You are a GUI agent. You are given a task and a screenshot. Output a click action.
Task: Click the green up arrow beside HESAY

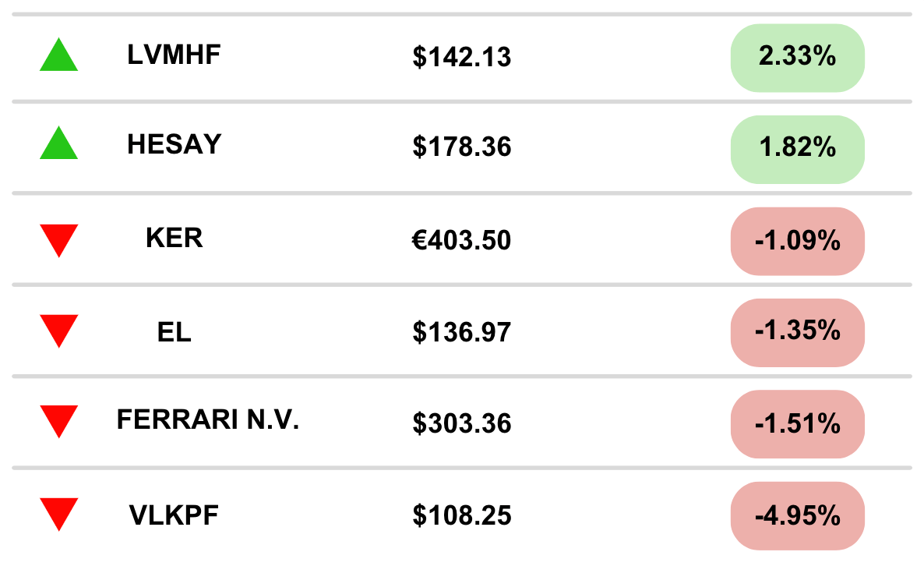coord(59,143)
